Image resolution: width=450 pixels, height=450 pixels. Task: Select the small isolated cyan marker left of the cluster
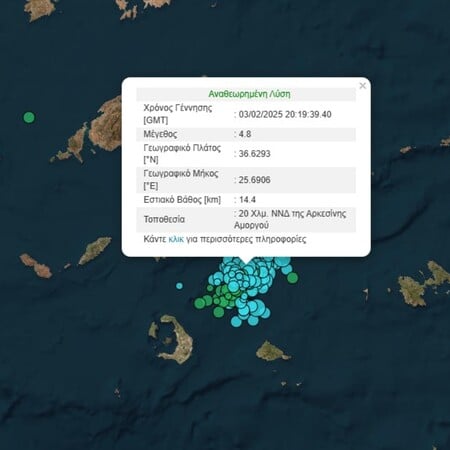(x=179, y=286)
